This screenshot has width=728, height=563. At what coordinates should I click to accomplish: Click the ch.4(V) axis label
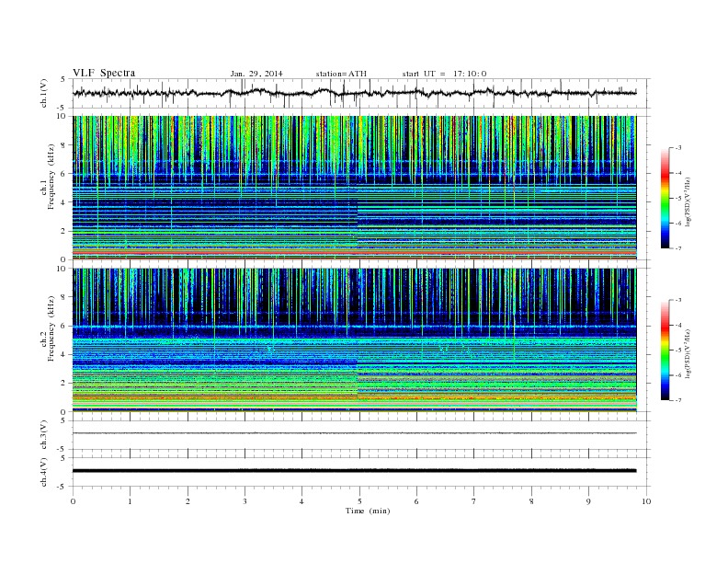coord(44,473)
